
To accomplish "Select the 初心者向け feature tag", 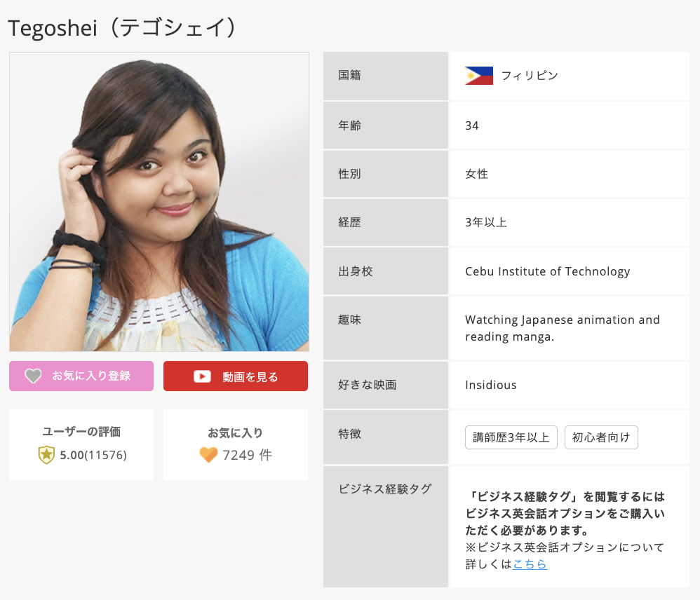I will pyautogui.click(x=601, y=437).
